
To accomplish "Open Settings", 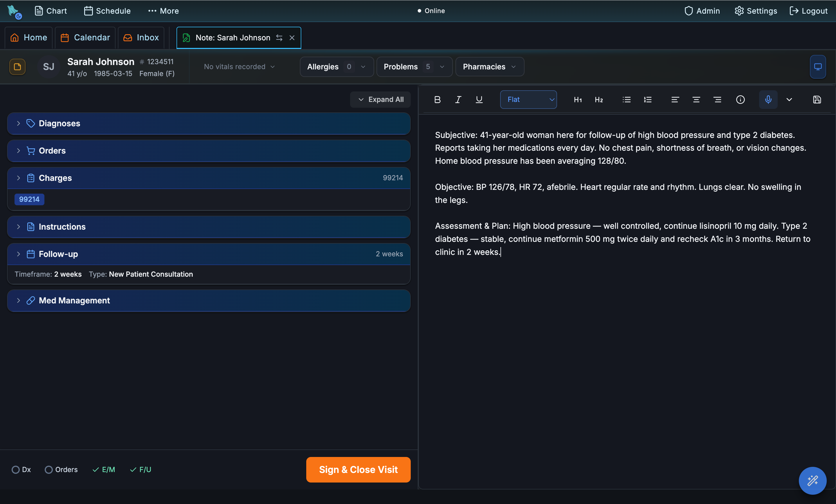I will (x=756, y=11).
